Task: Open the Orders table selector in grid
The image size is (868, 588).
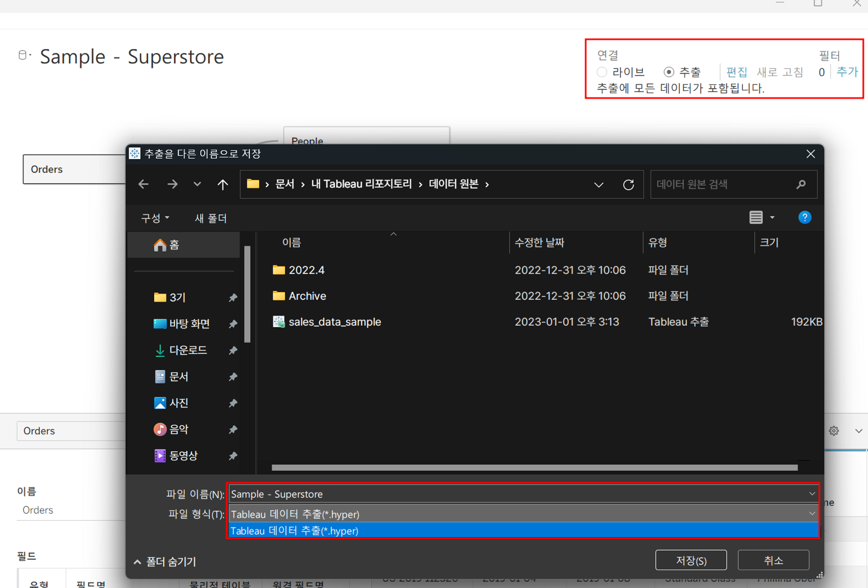Action: click(x=71, y=431)
